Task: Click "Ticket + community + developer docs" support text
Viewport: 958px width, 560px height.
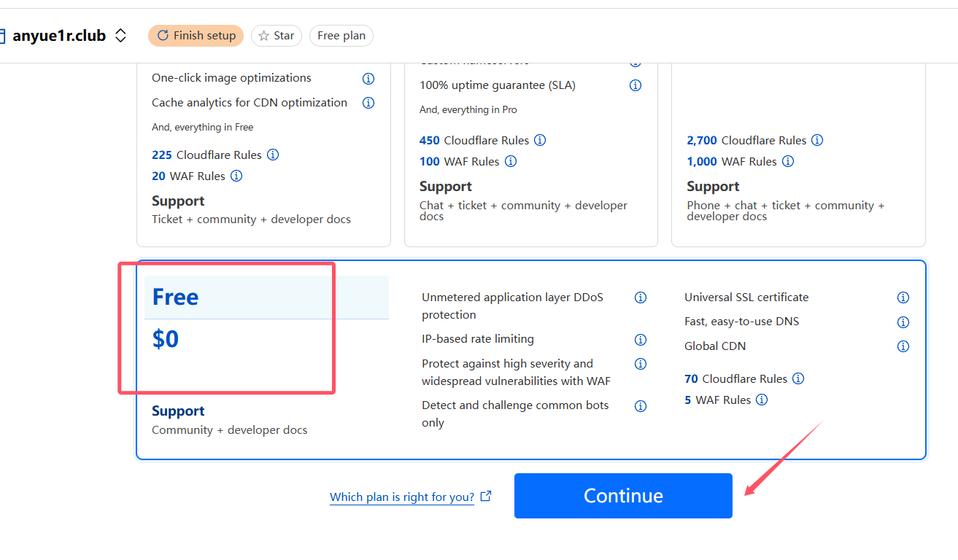Action: pyautogui.click(x=251, y=219)
